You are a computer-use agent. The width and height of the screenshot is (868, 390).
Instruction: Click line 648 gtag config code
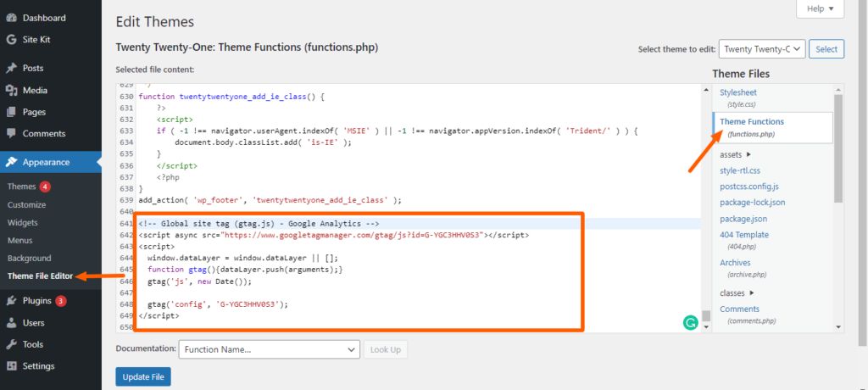click(218, 304)
